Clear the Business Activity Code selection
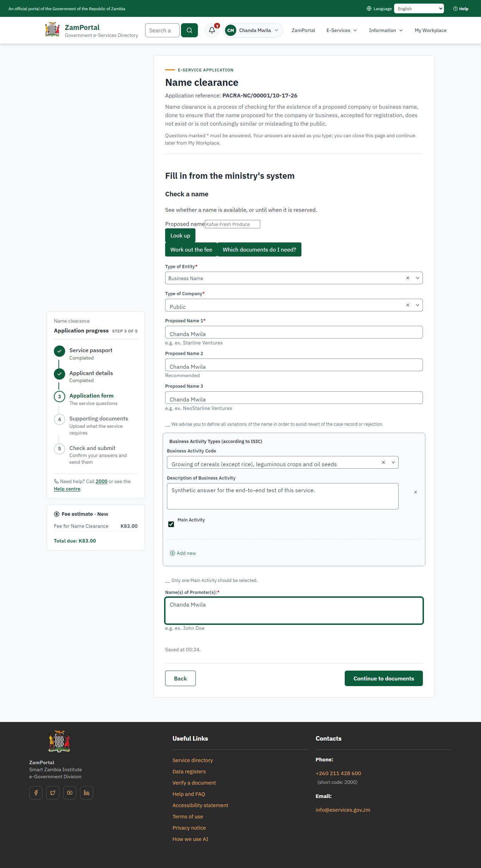Viewport: 481px width, 868px height. pyautogui.click(x=383, y=462)
